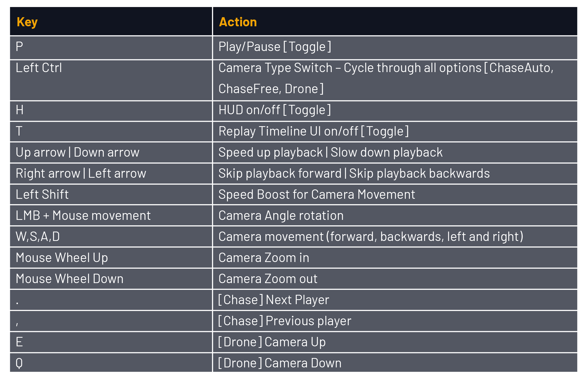Select the Play/Pause [Toggle] cell

point(275,47)
